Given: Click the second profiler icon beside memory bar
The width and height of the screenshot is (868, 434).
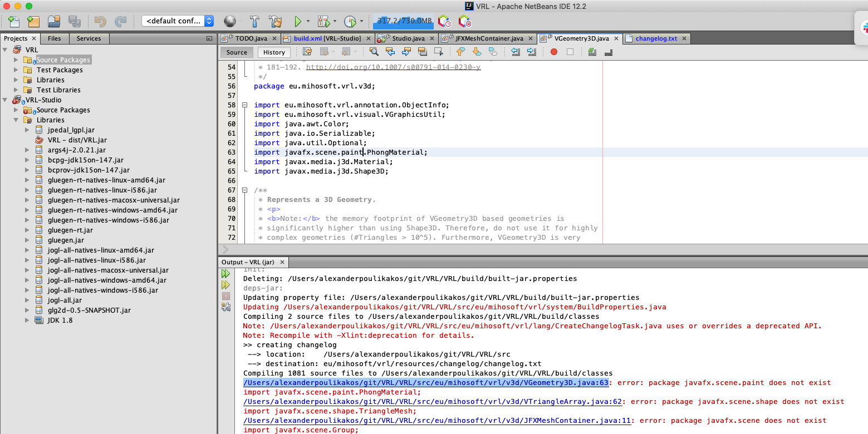Looking at the screenshot, I should (464, 21).
